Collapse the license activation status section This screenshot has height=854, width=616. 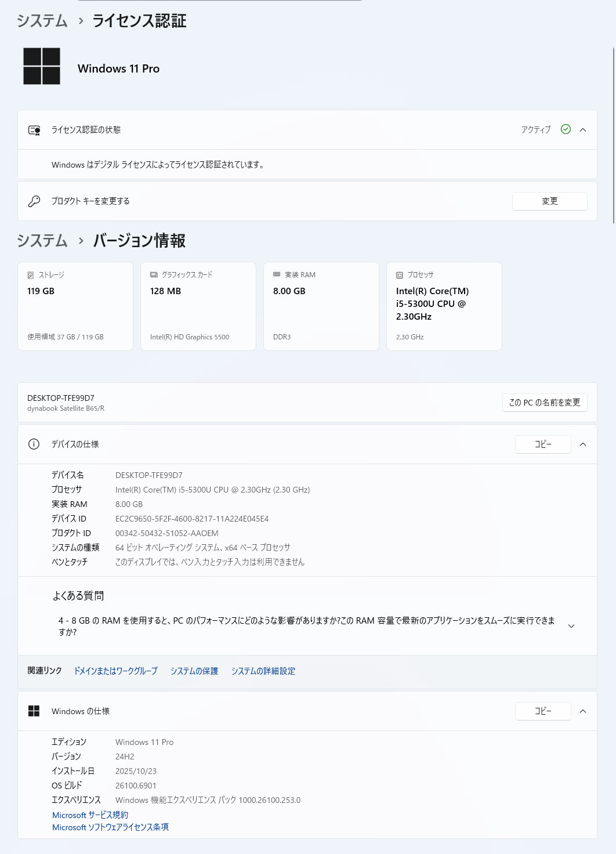[x=583, y=130]
